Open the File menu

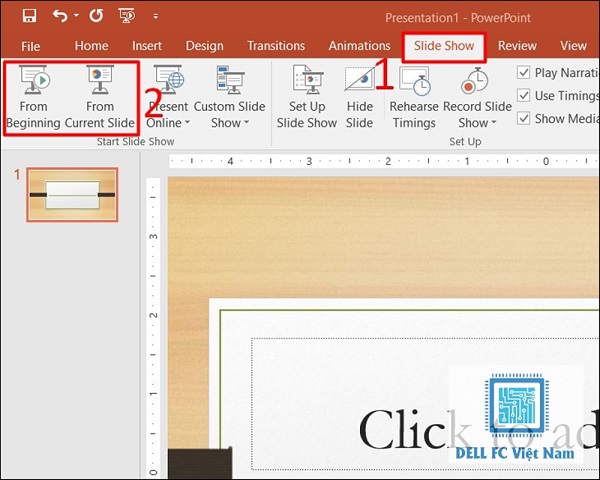point(31,46)
